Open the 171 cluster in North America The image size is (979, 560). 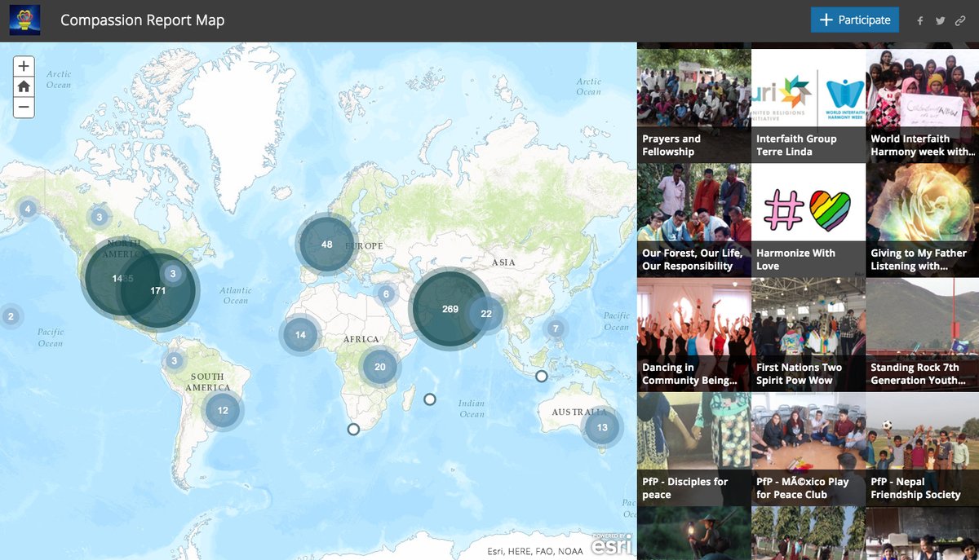(158, 290)
